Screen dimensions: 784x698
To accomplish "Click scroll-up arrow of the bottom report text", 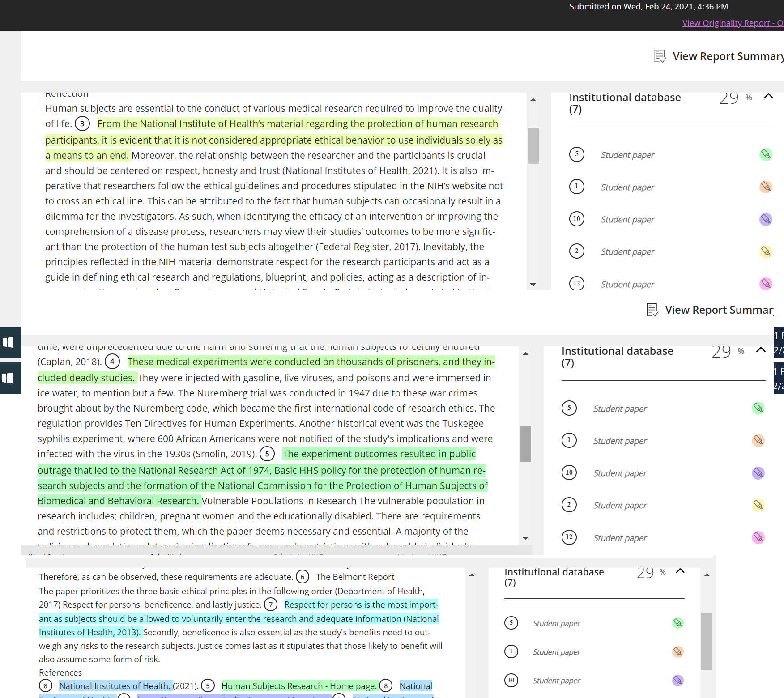I will pyautogui.click(x=472, y=575).
